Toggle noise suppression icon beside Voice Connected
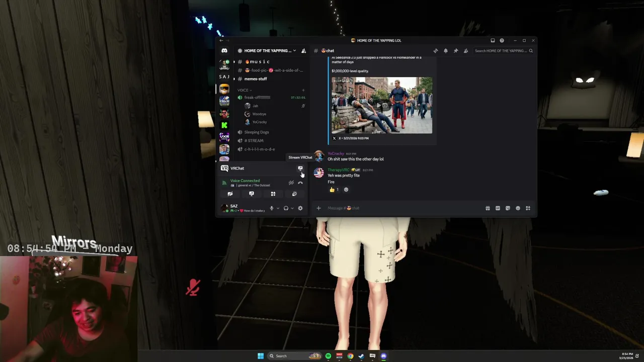 point(291,183)
